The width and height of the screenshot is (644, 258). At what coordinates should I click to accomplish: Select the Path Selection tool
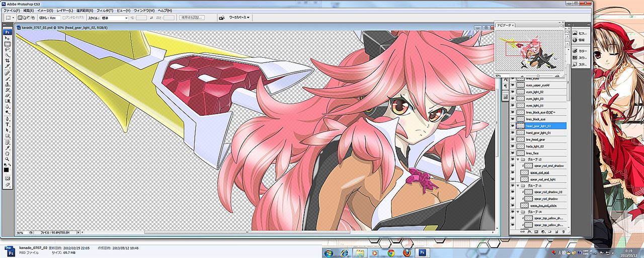8,130
